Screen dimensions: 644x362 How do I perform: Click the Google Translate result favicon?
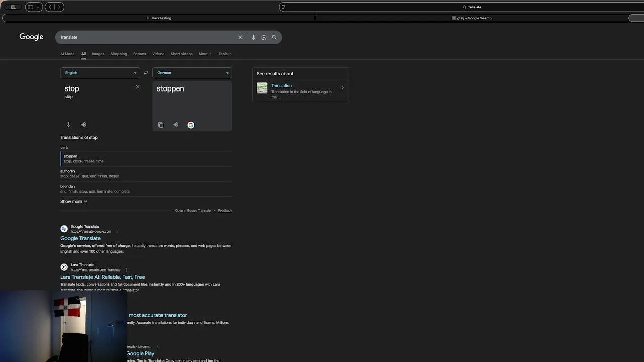coord(64,229)
